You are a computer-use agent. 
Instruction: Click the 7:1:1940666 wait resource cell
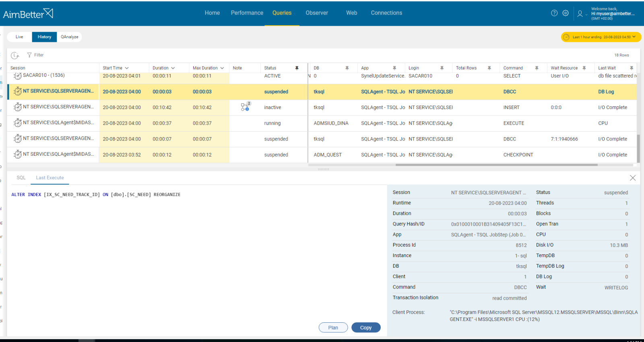pos(564,139)
